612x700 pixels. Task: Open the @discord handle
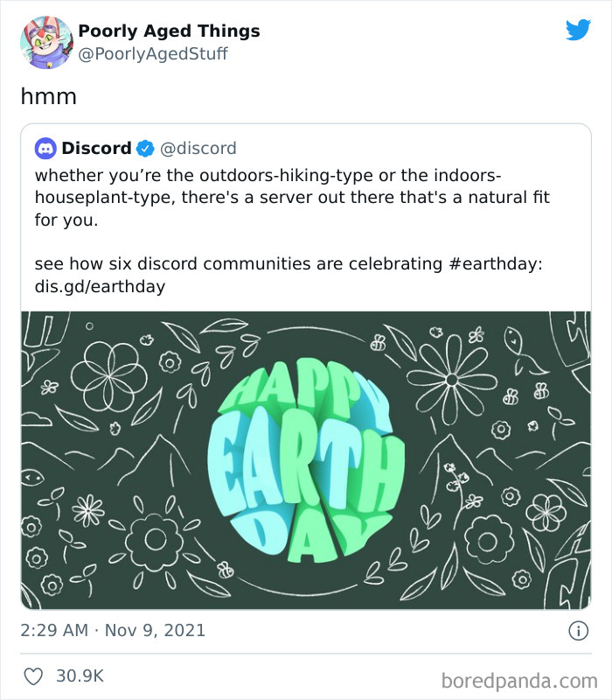(198, 148)
